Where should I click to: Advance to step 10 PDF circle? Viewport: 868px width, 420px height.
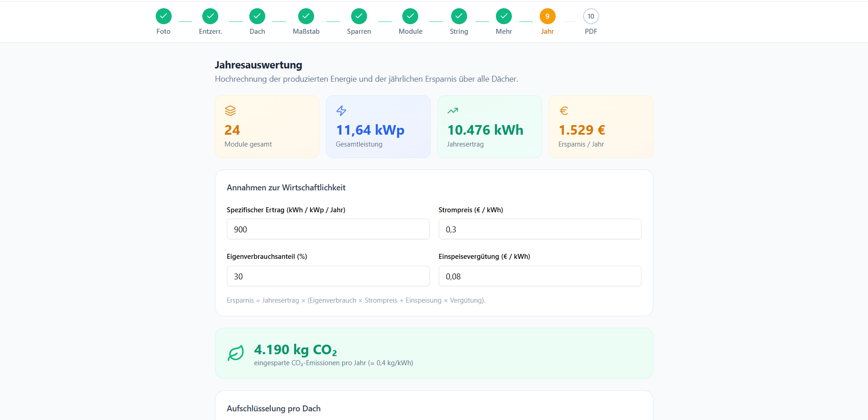[591, 16]
